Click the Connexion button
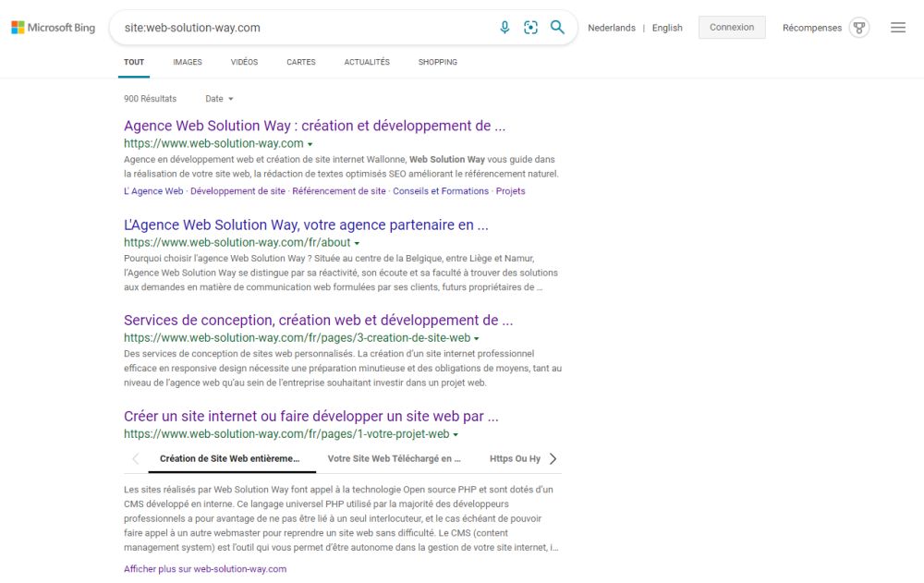This screenshot has height=583, width=924. point(732,27)
